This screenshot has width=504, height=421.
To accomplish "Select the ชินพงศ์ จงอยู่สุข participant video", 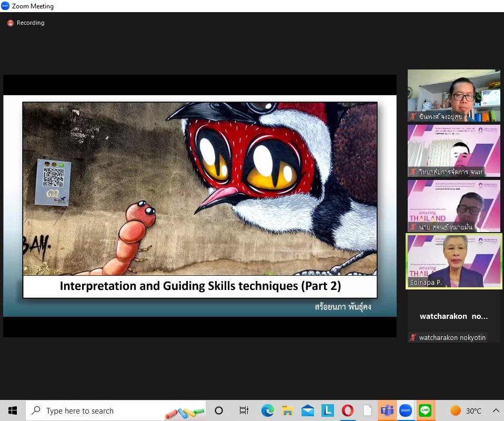I will tap(454, 96).
